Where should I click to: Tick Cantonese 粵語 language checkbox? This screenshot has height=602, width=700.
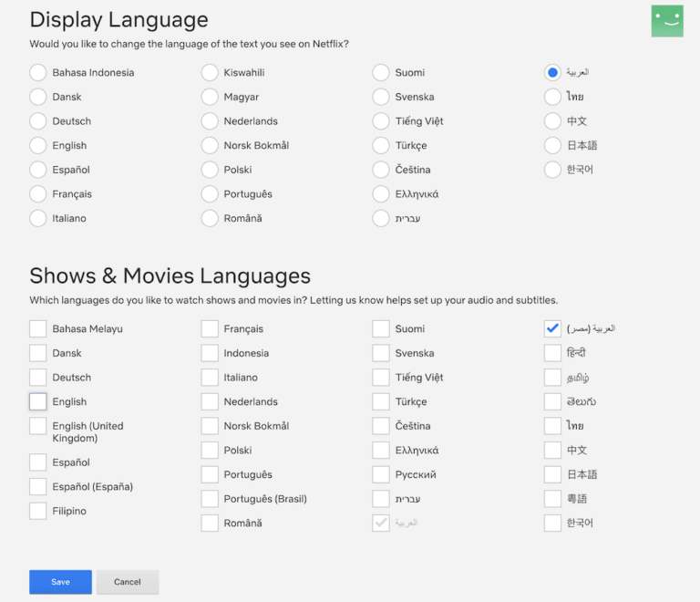pos(552,499)
